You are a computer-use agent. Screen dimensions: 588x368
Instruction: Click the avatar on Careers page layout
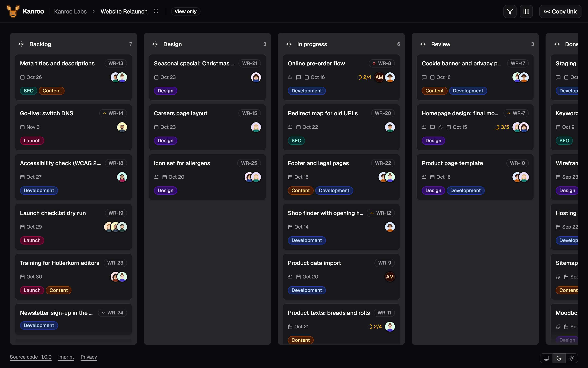click(256, 127)
